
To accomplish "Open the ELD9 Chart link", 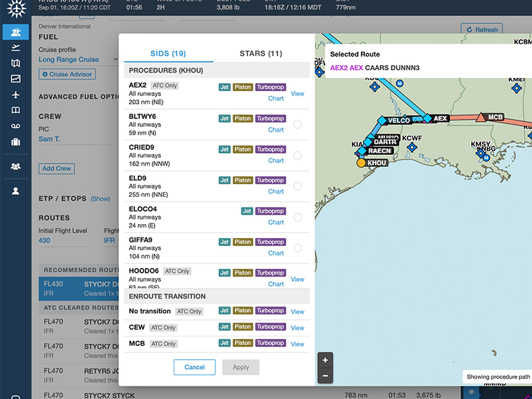I will pyautogui.click(x=276, y=192).
